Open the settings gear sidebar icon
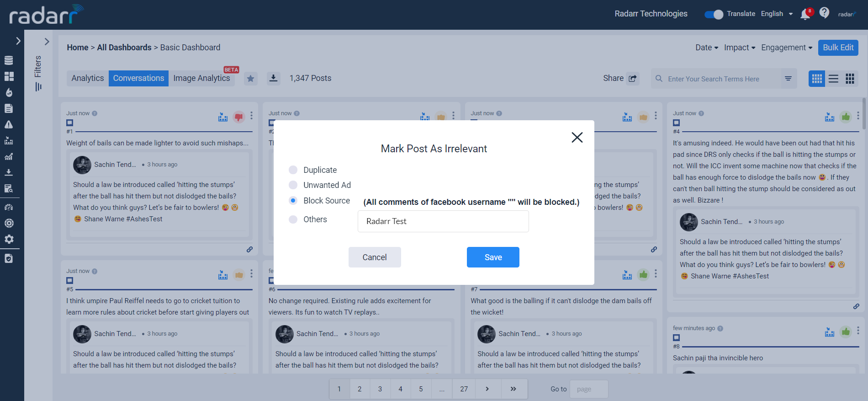The image size is (868, 401). coord(9,239)
